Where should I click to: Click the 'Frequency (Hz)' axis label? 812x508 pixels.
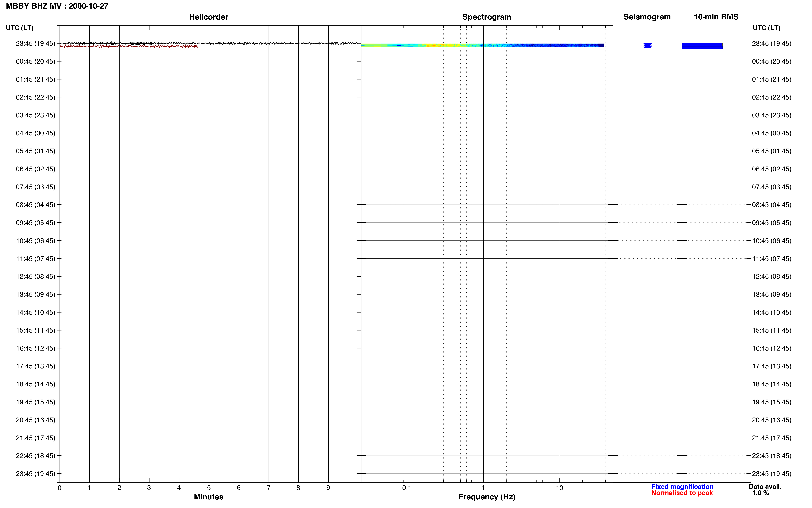(487, 497)
